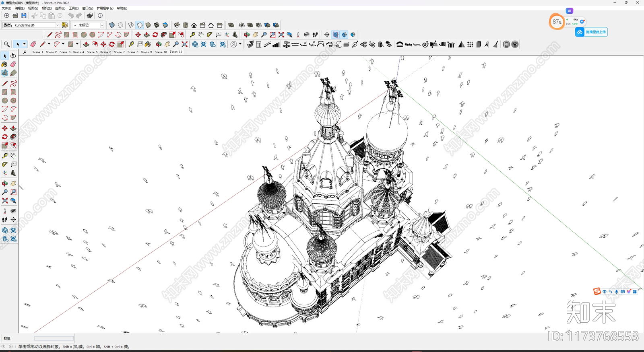The image size is (644, 352).
Task: Click the New model icon
Action: [x=6, y=16]
